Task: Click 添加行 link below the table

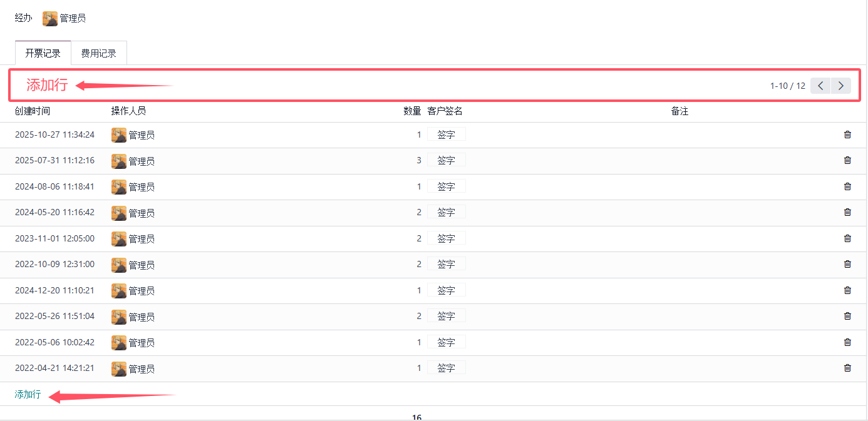Action: point(28,395)
